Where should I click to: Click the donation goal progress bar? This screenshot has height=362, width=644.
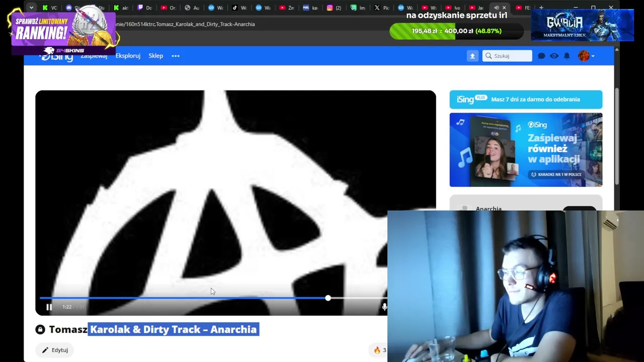[x=456, y=31]
